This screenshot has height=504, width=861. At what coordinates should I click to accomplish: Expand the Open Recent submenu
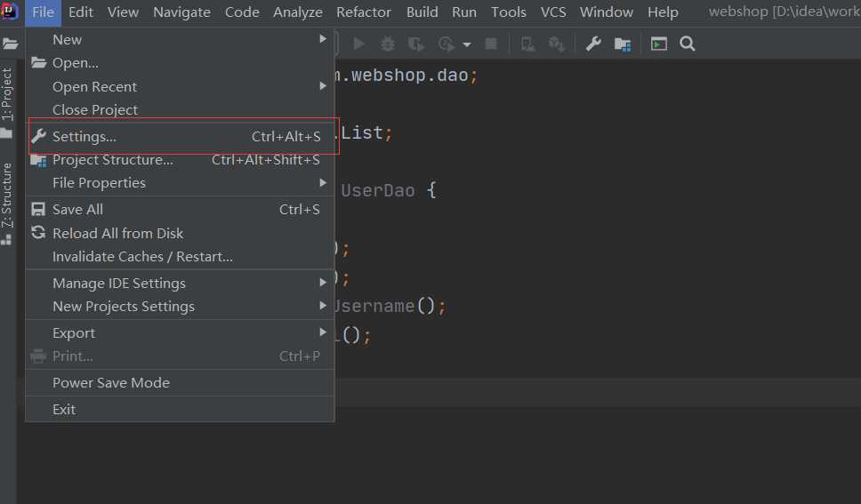pos(180,87)
